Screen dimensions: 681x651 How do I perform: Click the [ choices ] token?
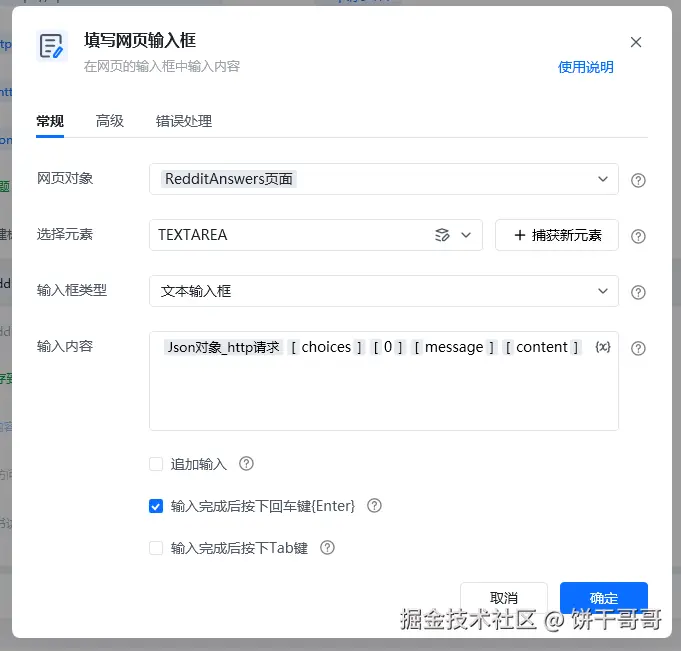tap(326, 347)
